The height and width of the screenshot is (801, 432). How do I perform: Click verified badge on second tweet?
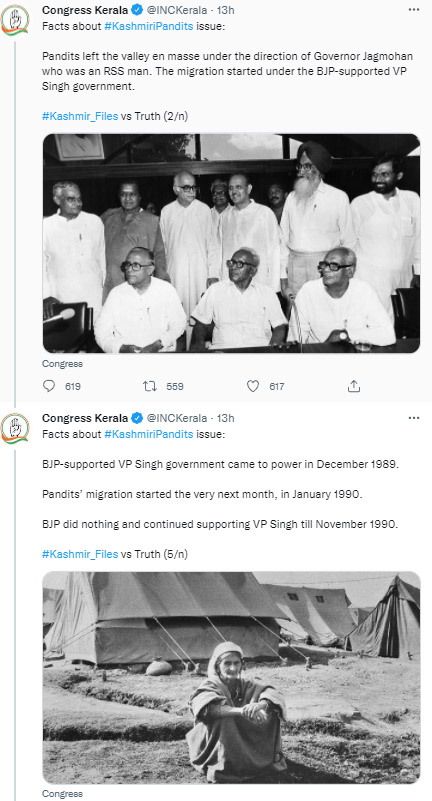click(137, 418)
